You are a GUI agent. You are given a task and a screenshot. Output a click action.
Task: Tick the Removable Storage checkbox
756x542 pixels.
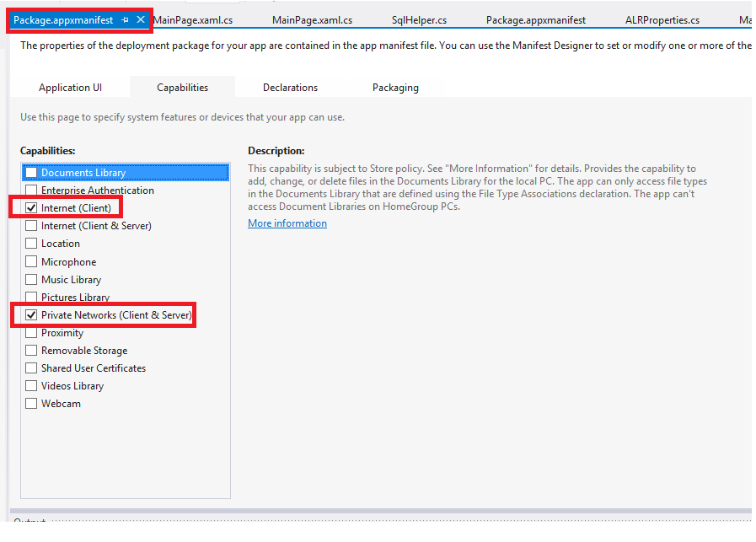(31, 350)
